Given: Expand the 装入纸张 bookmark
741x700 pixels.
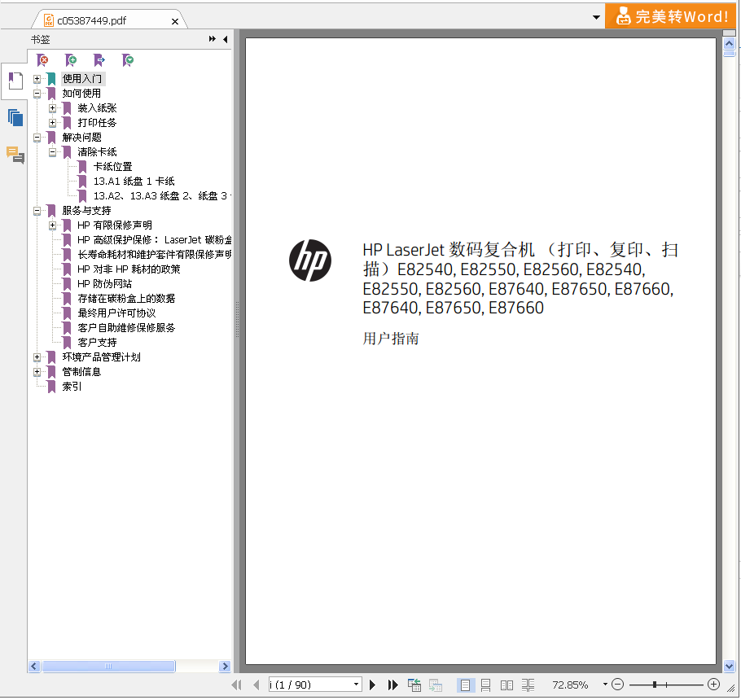Looking at the screenshot, I should pos(52,108).
